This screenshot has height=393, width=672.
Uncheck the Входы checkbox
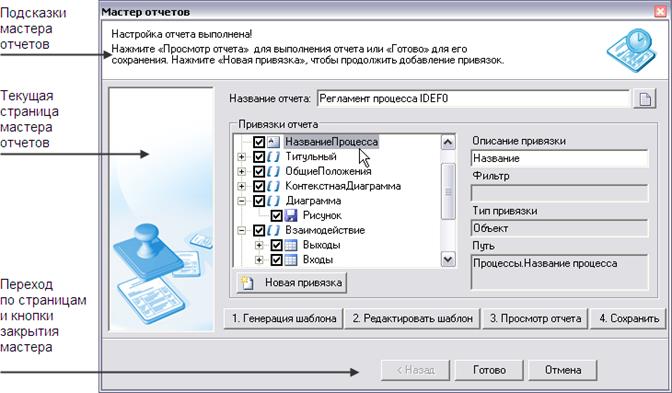(x=276, y=260)
